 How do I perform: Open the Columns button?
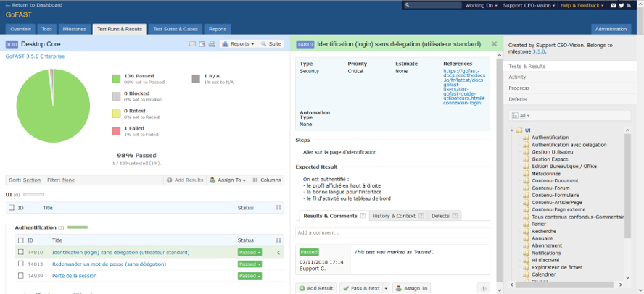[x=267, y=180]
